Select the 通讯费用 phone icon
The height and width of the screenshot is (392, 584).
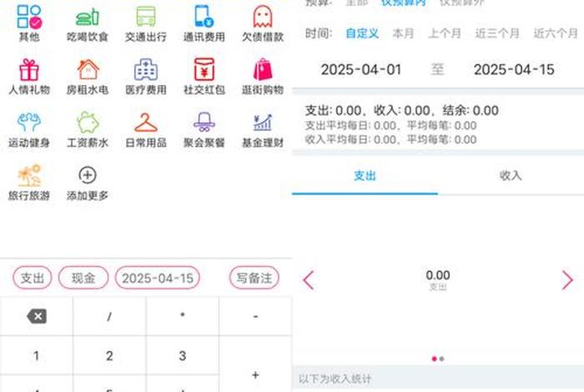pyautogui.click(x=204, y=17)
